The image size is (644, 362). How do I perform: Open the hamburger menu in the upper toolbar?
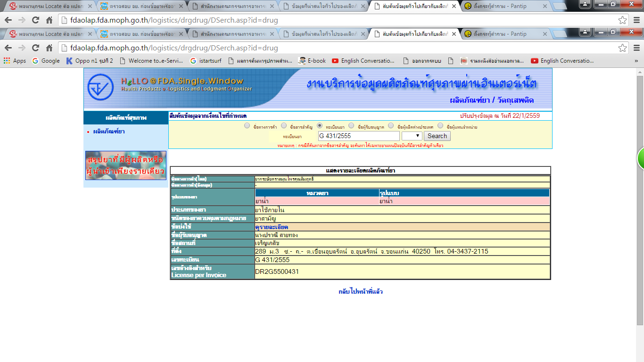click(636, 20)
